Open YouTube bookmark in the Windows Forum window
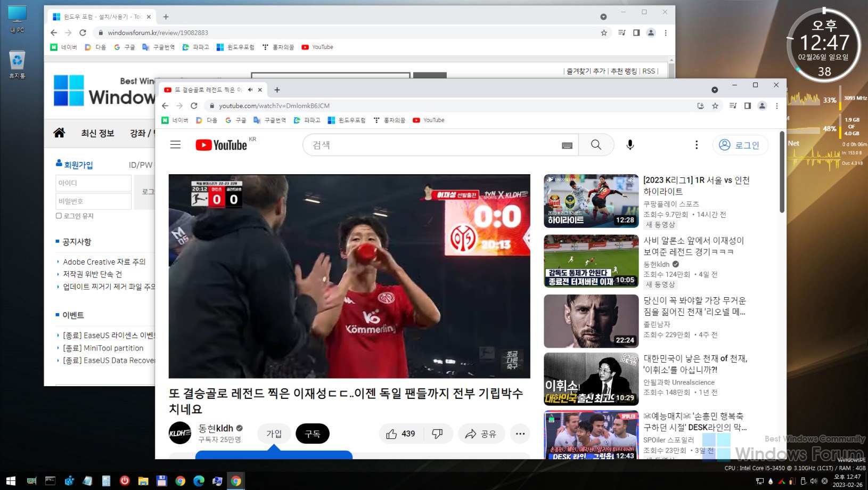Screen dimensions: 868x490 [x=317, y=47]
